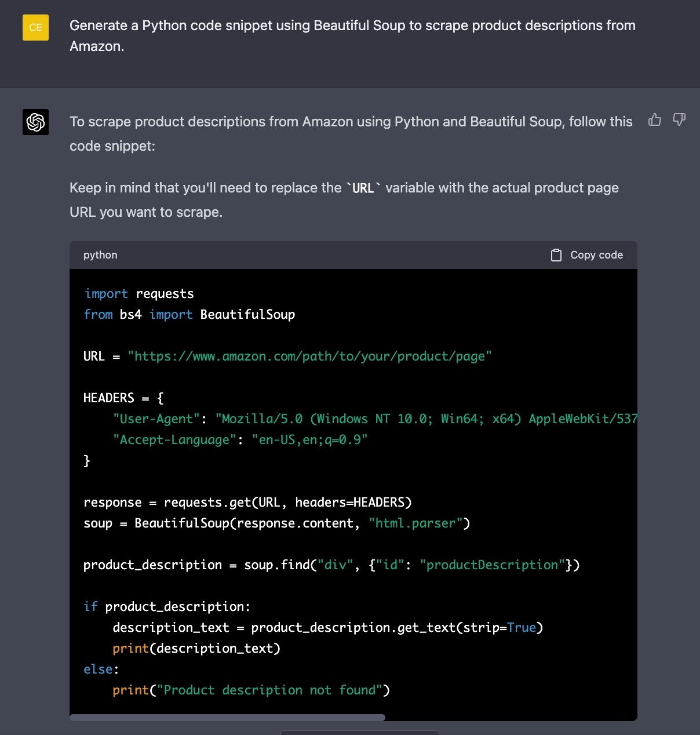
Task: Click the inline URL code in the note
Action: [363, 188]
